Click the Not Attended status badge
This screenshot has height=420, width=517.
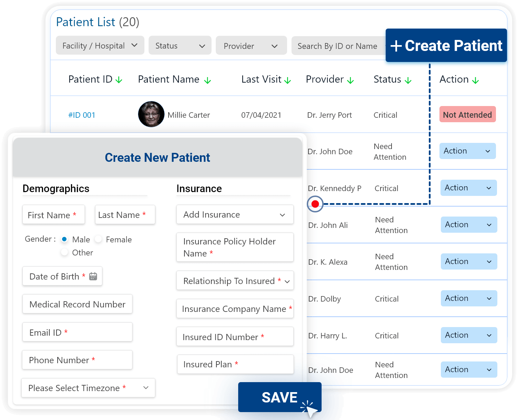(467, 115)
